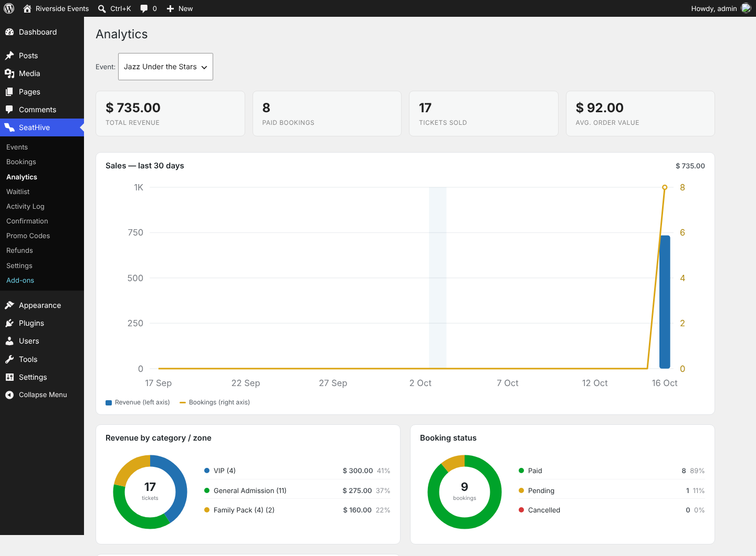Open the comments bubble icon in admin bar
The width and height of the screenshot is (756, 556).
click(144, 8)
